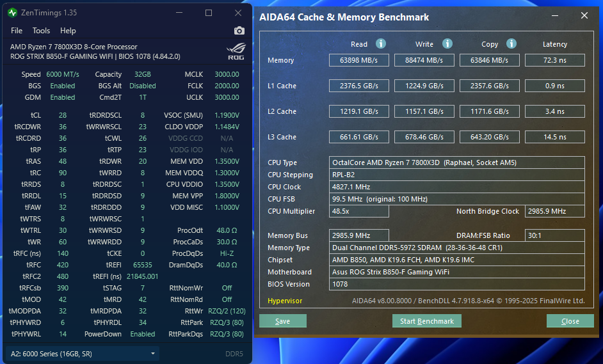Click the ROG logo in ZenTimings
The image size is (603, 364).
click(236, 52)
